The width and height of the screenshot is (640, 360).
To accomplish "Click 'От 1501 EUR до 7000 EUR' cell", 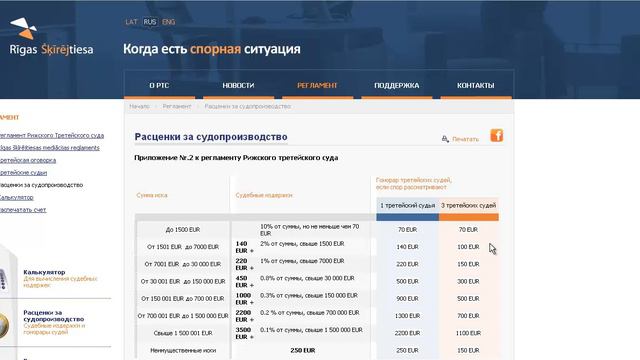I will pyautogui.click(x=183, y=247).
